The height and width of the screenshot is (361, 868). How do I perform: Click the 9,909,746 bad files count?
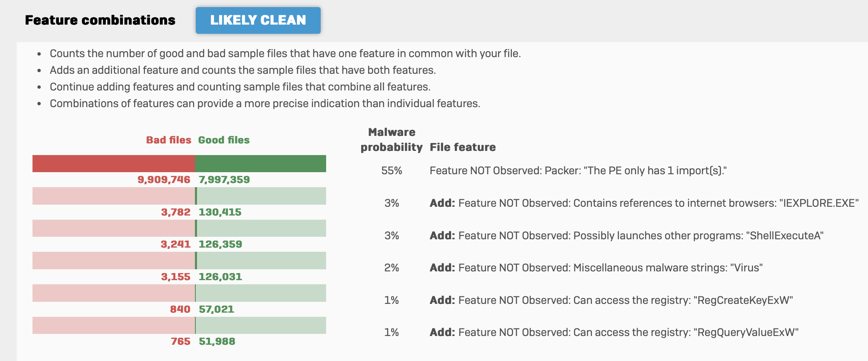tap(164, 180)
